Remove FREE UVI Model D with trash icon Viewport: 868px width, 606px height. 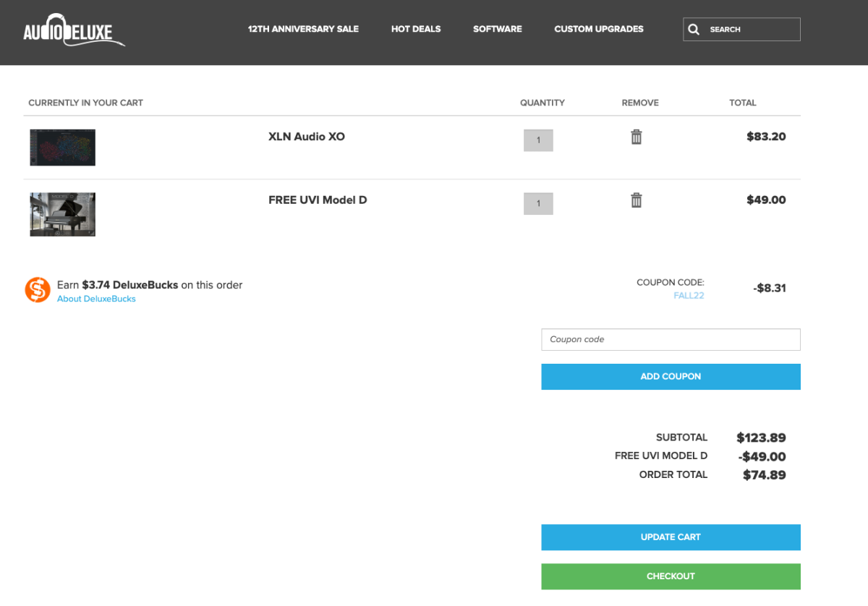tap(636, 200)
